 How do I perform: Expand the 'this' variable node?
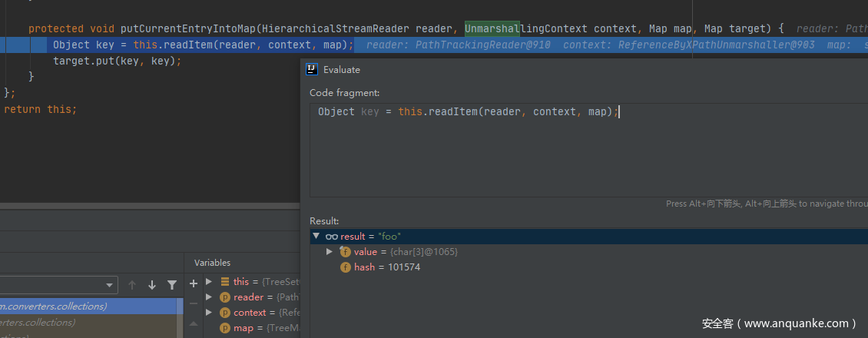209,282
